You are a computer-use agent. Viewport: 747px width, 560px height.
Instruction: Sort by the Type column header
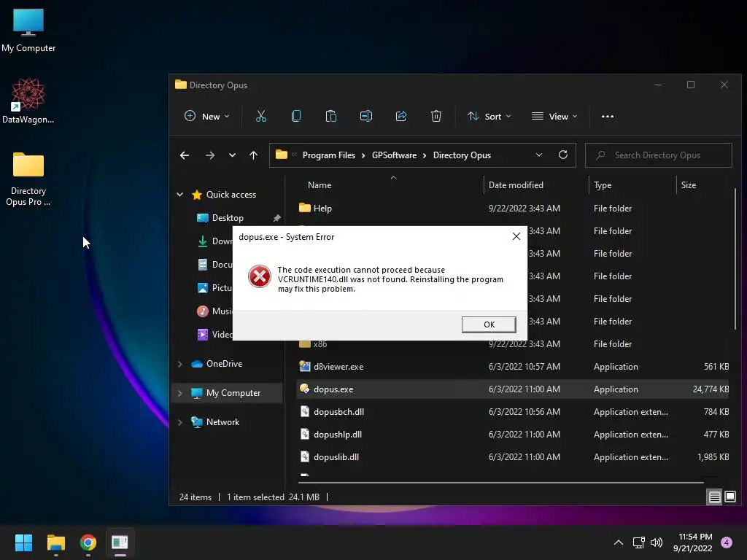point(603,184)
